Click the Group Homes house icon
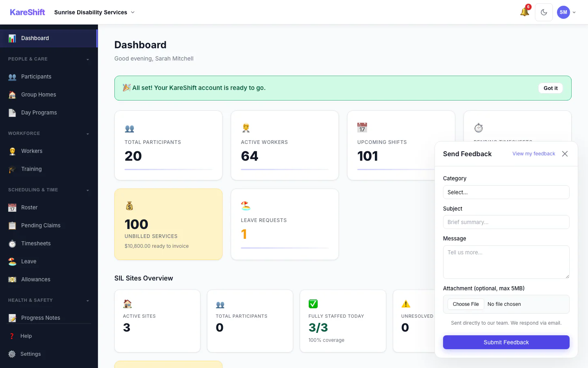The height and width of the screenshot is (368, 588). 12,95
